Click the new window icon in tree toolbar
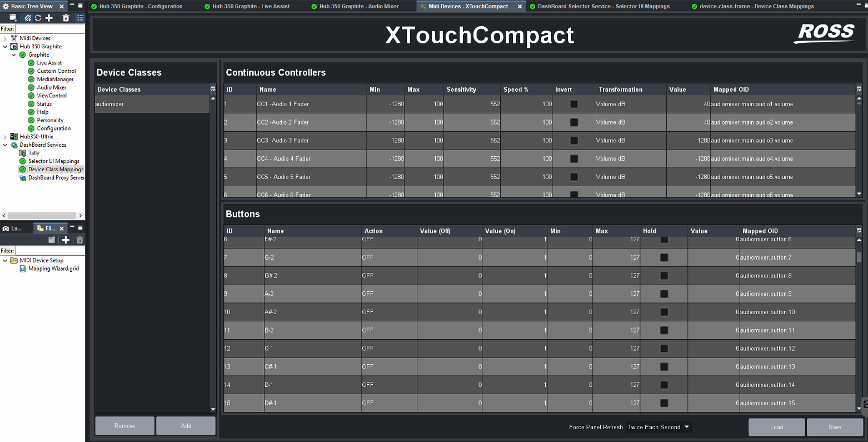This screenshot has height=442, width=868. [x=13, y=18]
